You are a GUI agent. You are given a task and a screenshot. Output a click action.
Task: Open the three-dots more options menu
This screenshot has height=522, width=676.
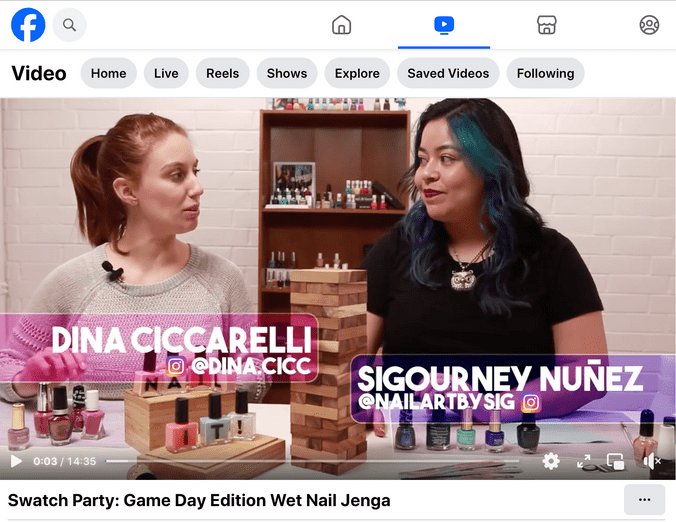644,500
